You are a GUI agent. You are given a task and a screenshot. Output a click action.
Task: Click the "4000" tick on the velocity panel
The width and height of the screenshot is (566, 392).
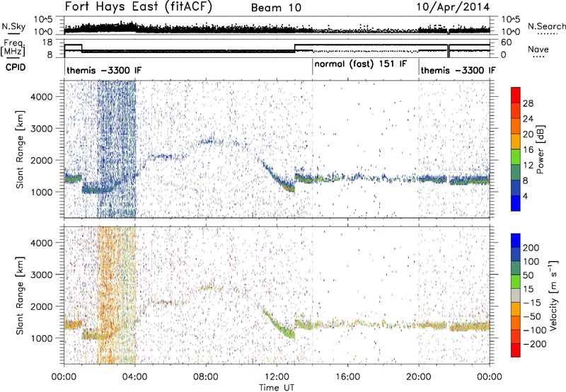pyautogui.click(x=41, y=243)
